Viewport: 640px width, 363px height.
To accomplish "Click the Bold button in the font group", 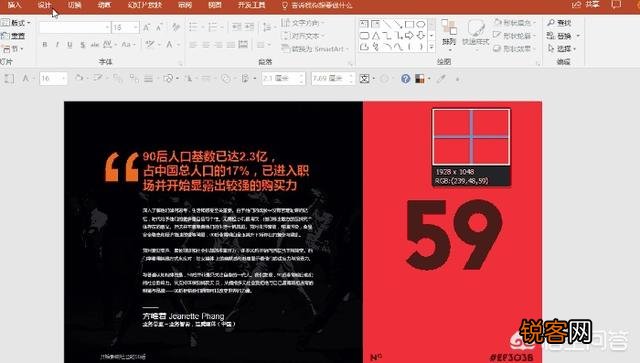I will tap(44, 45).
